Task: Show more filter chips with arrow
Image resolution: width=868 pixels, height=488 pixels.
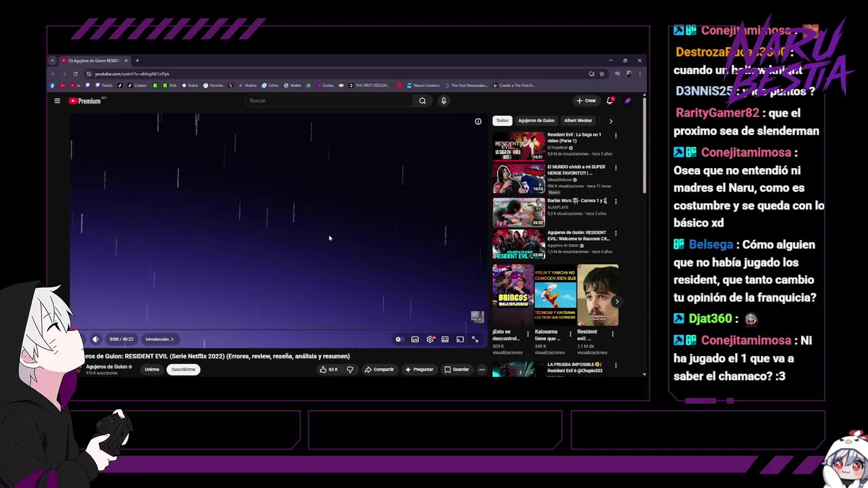Action: [x=610, y=121]
